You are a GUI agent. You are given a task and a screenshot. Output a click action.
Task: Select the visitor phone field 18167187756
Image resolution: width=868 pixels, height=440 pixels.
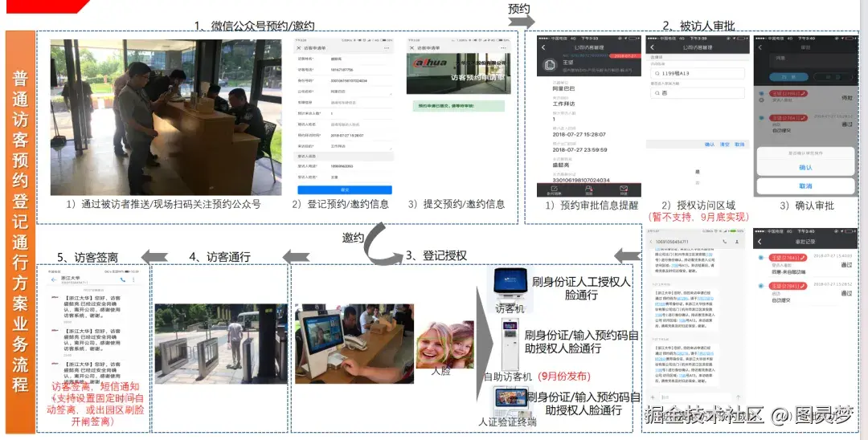[344, 70]
